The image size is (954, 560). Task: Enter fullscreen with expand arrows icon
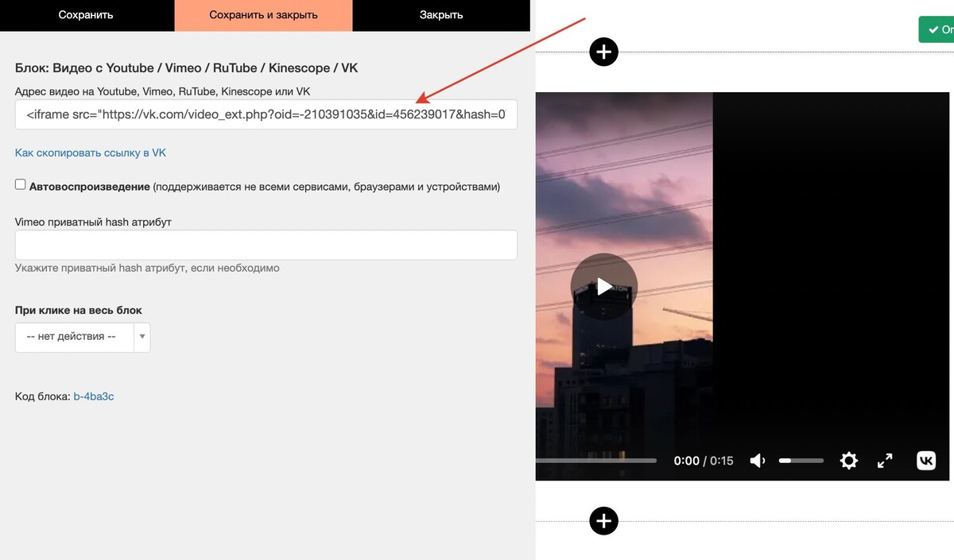pos(885,461)
